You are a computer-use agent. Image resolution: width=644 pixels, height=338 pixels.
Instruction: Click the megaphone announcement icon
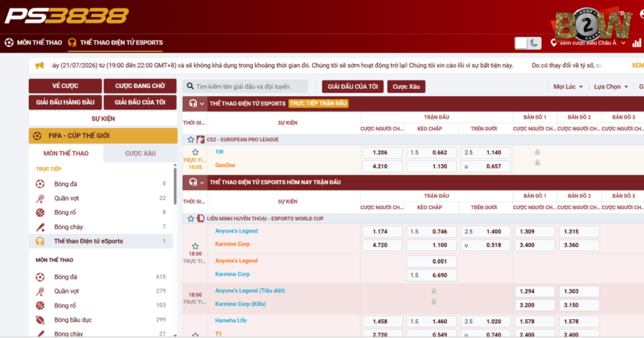(x=40, y=65)
